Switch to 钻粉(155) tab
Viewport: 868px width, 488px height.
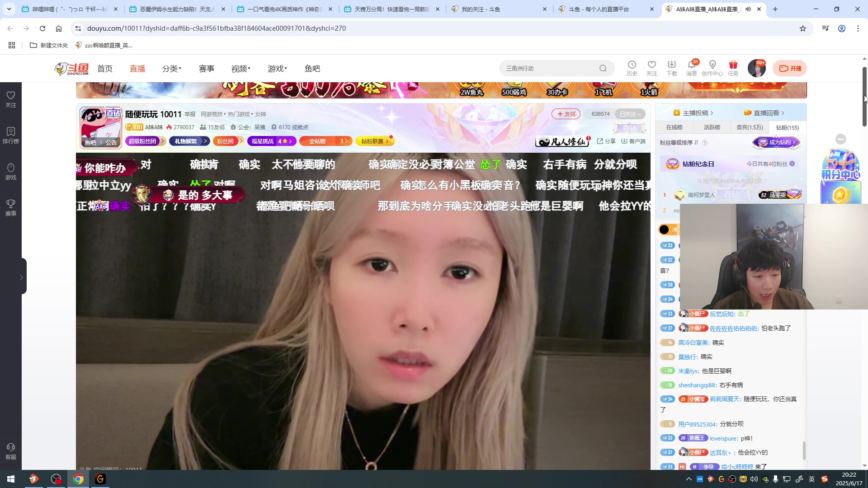788,127
